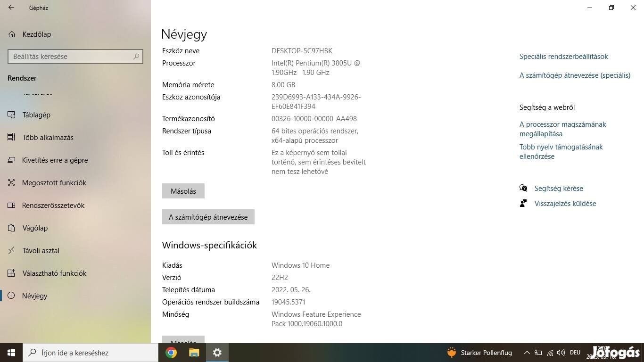Screen dimensions: 644x362
Task: Click Másolás under device specifications
Action: tap(183, 191)
